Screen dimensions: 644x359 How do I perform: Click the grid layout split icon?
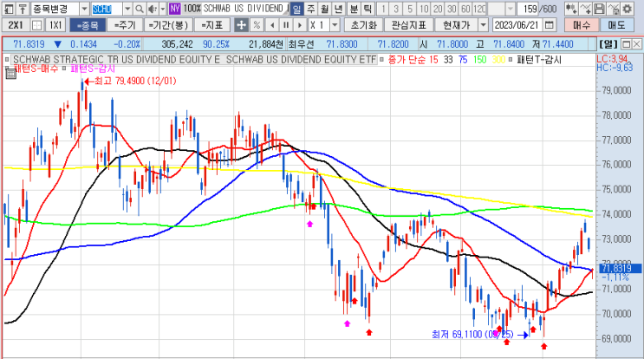[x=37, y=25]
